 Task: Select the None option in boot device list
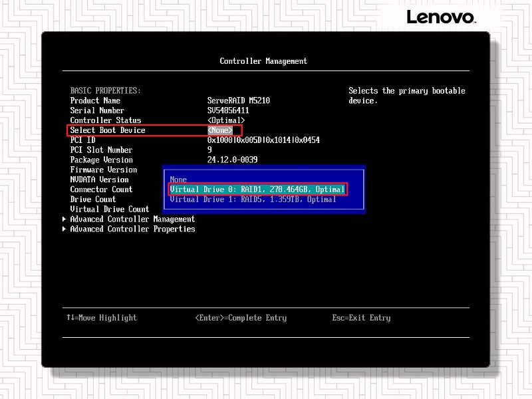(178, 180)
